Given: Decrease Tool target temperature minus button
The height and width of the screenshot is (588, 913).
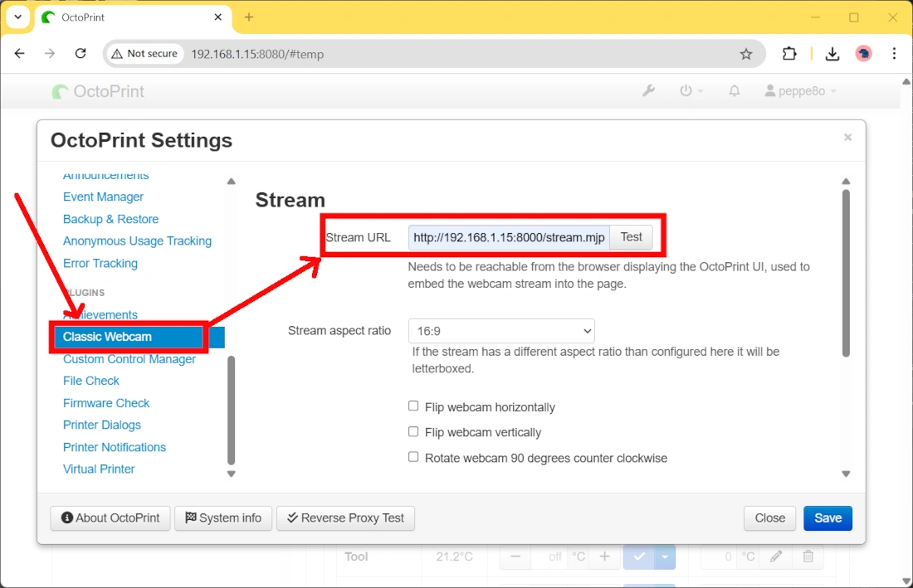Looking at the screenshot, I should point(515,556).
